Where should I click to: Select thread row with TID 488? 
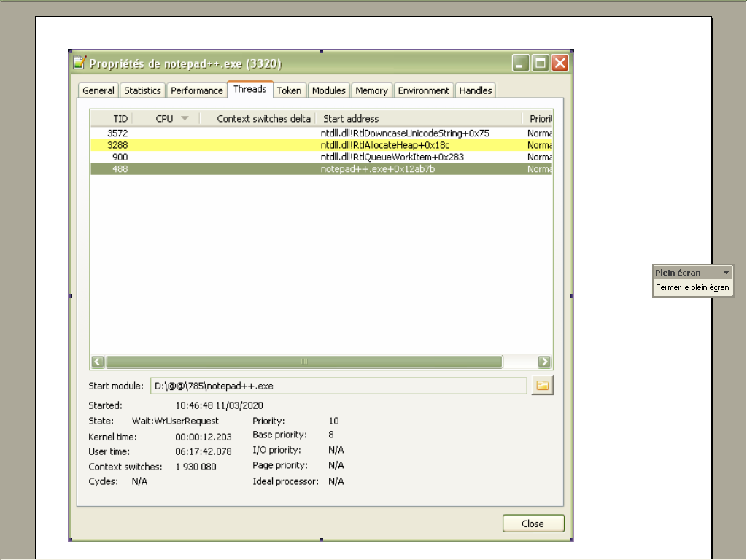coord(322,168)
